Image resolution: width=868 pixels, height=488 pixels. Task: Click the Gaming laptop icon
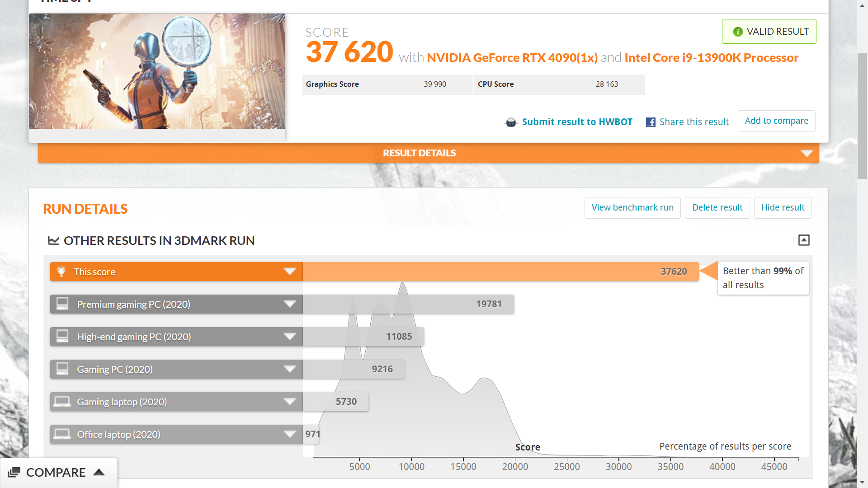point(62,401)
